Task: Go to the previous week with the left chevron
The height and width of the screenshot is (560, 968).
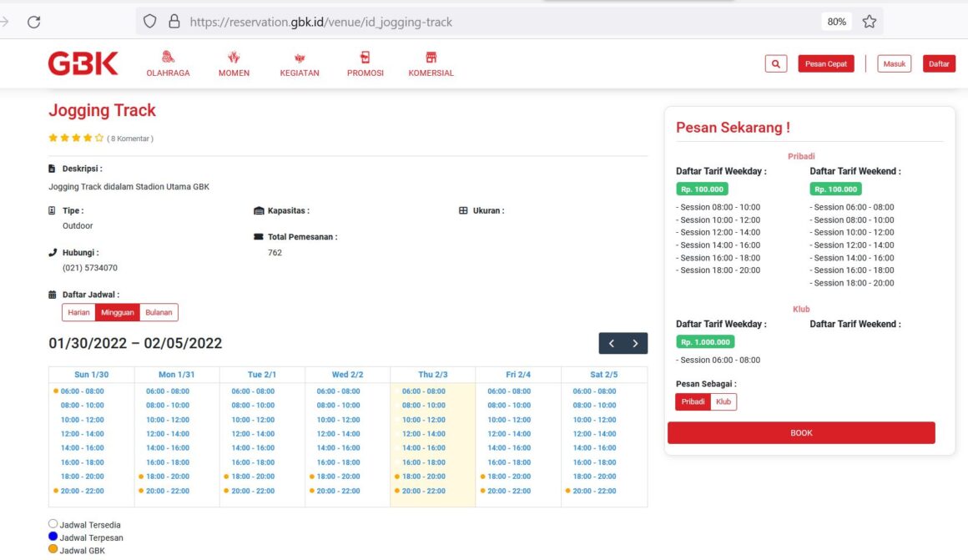Action: (611, 343)
